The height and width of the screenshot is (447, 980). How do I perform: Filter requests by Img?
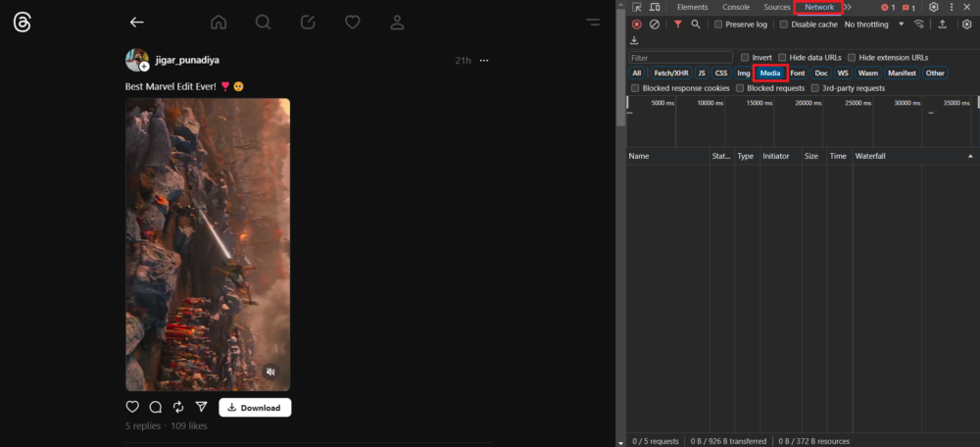pyautogui.click(x=743, y=74)
